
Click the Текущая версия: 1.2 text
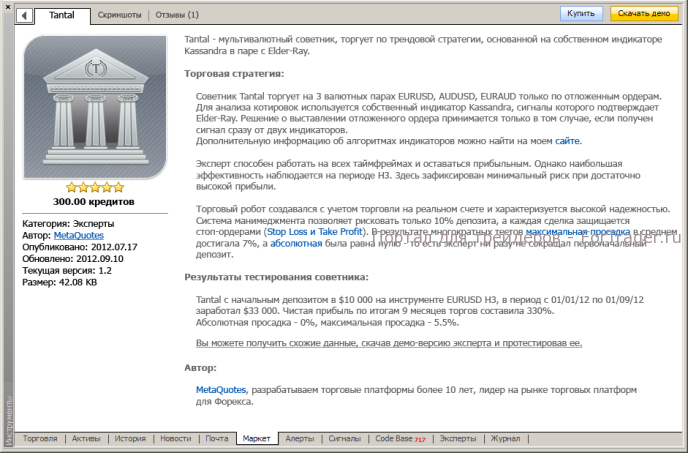[67, 271]
